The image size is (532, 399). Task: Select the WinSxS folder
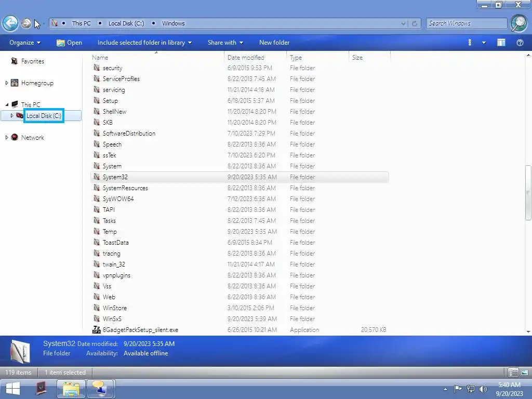click(x=112, y=318)
